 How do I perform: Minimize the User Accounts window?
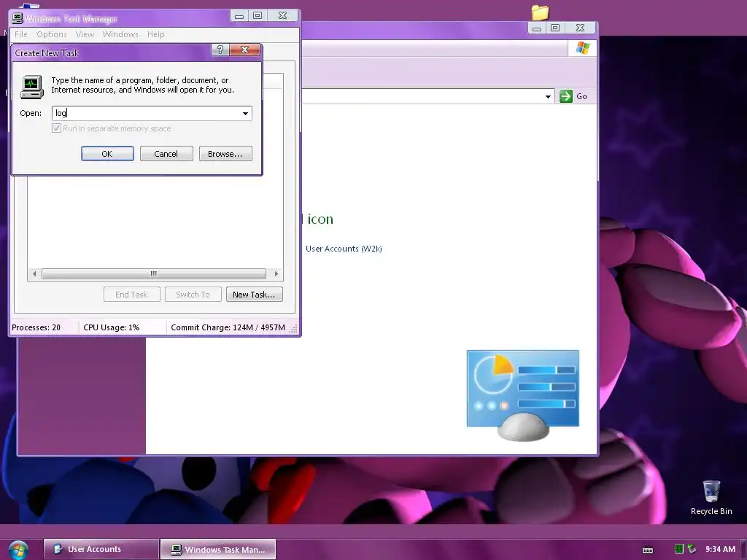tap(537, 28)
